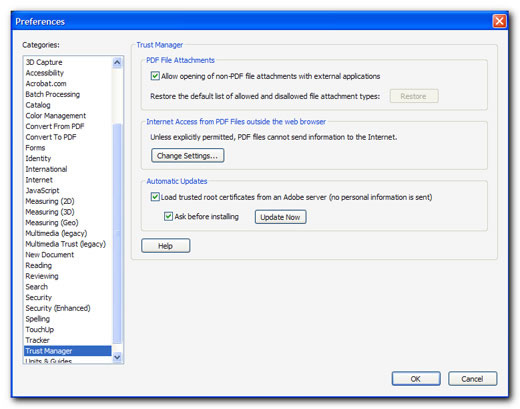Choose Convert To PDF category

point(51,137)
